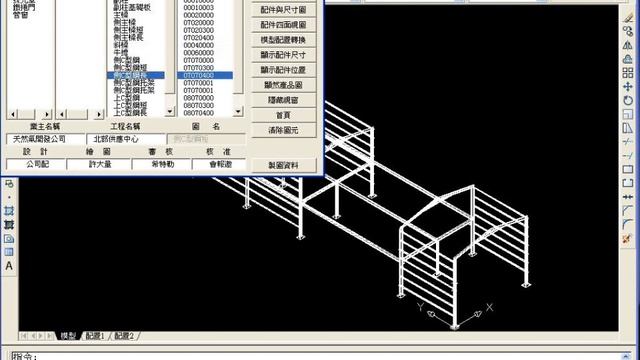Click the 清除圖元 button
The image size is (640, 360).
(284, 130)
